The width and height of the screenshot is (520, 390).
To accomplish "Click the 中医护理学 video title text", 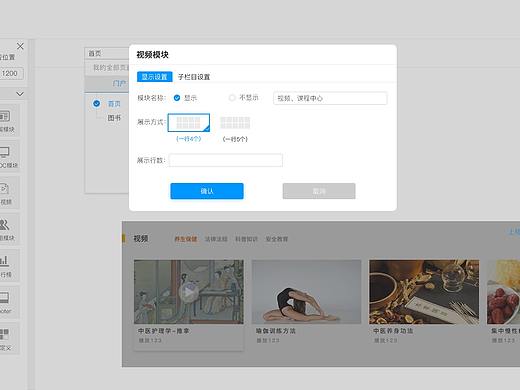I will click(x=164, y=331).
